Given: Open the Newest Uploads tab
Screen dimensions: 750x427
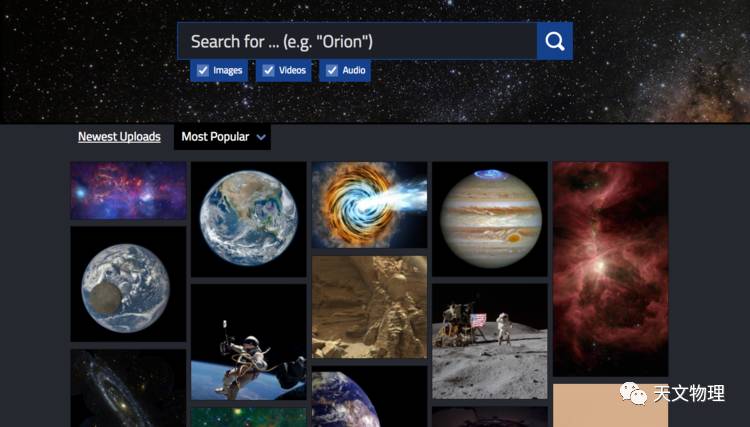Looking at the screenshot, I should point(119,137).
